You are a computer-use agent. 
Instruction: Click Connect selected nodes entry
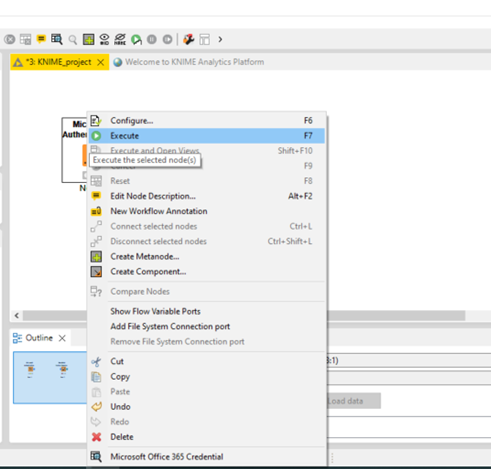pyautogui.click(x=207, y=226)
